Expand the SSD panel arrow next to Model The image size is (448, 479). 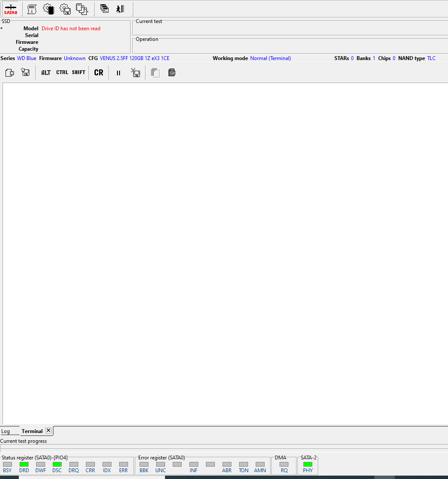point(2,29)
